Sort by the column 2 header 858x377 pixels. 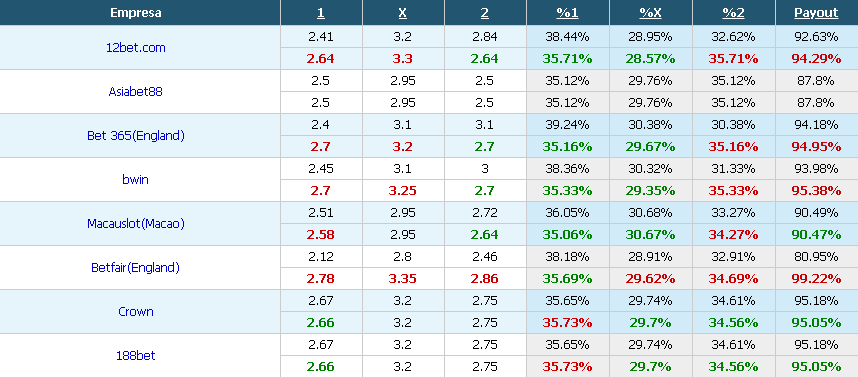point(485,13)
